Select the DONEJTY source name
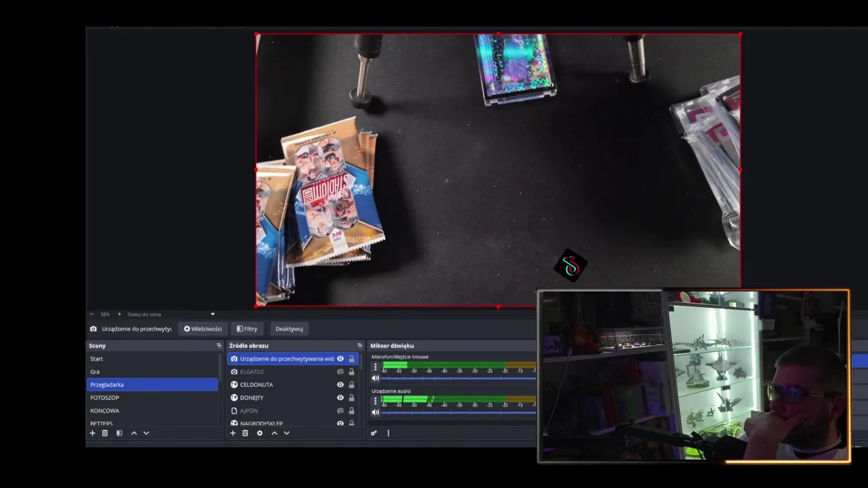Screen dimensions: 868x488 252,397
